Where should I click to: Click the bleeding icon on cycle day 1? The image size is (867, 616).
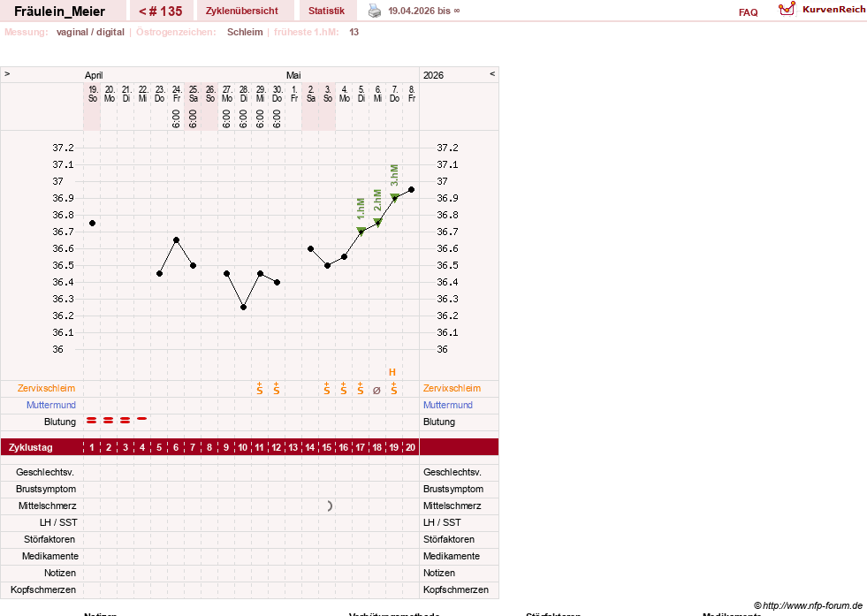coord(92,421)
